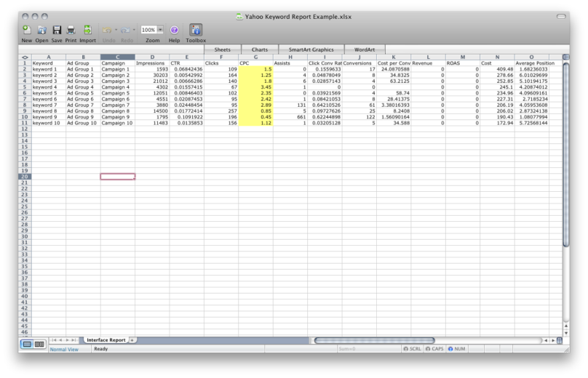Viewport: 588px width, 378px height.
Task: Switch to the Sheets gallery tab
Action: [x=223, y=49]
